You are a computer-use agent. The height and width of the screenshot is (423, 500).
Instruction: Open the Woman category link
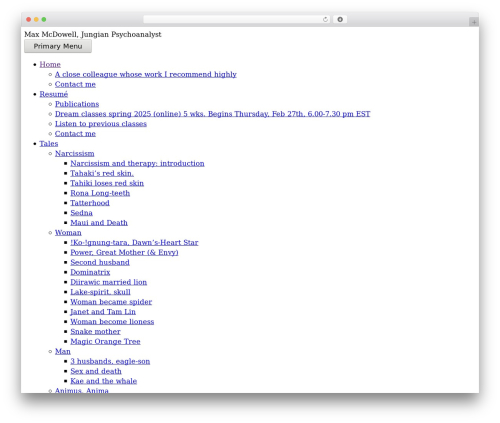[68, 233]
